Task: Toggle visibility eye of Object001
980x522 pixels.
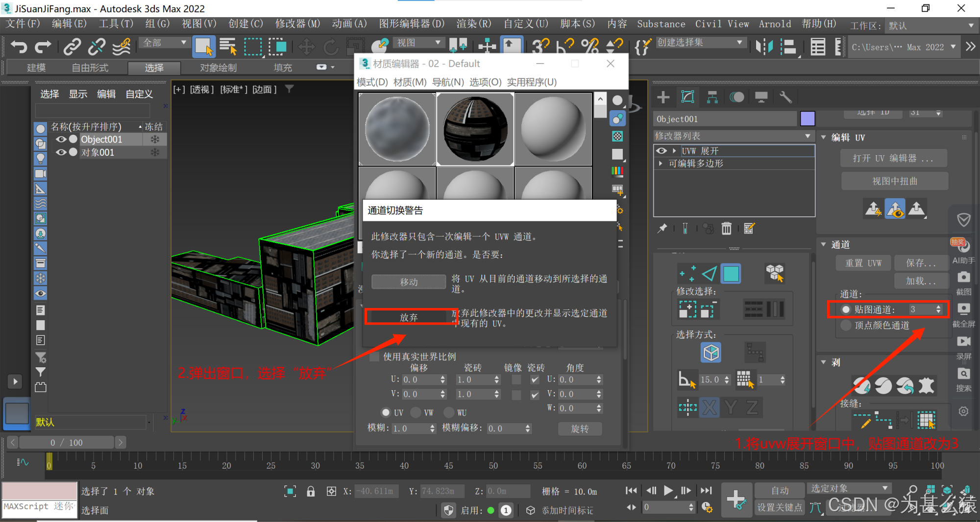Action: [61, 139]
